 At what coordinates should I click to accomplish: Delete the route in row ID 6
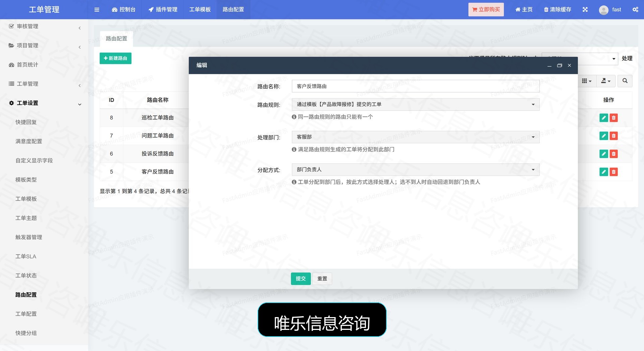click(613, 154)
